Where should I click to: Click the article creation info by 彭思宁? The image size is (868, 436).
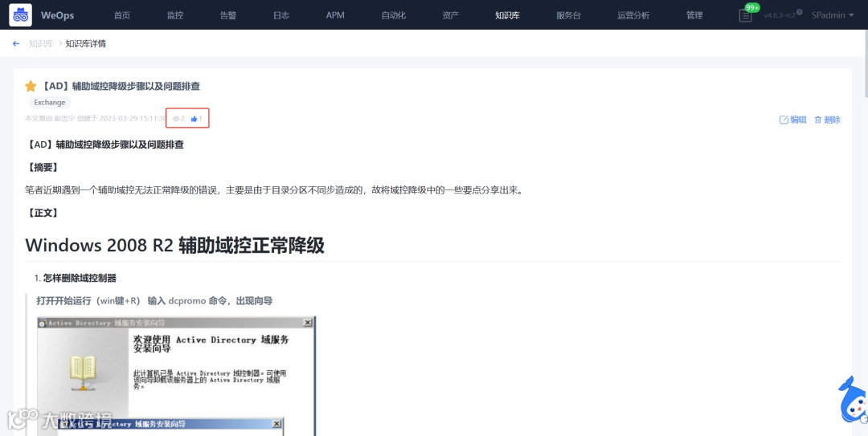(95, 118)
